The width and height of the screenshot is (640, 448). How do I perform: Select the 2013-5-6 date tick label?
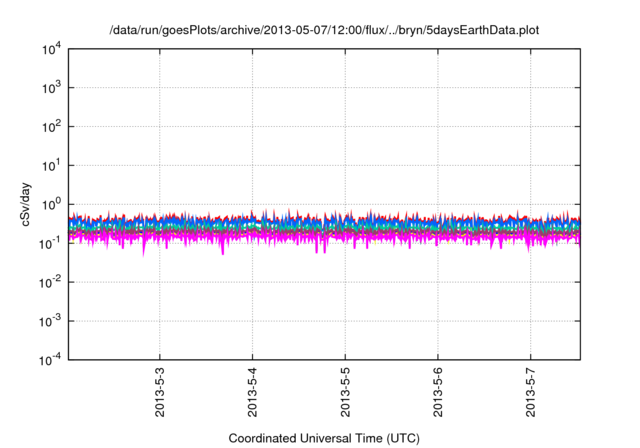438,395
